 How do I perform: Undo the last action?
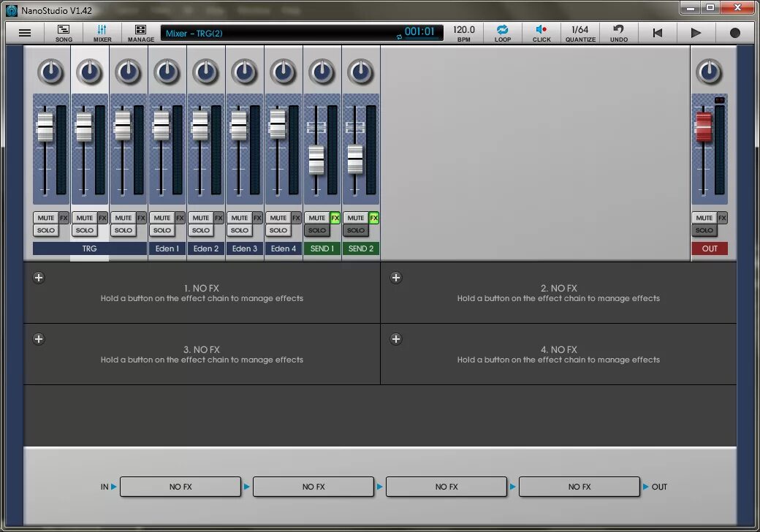click(x=619, y=34)
